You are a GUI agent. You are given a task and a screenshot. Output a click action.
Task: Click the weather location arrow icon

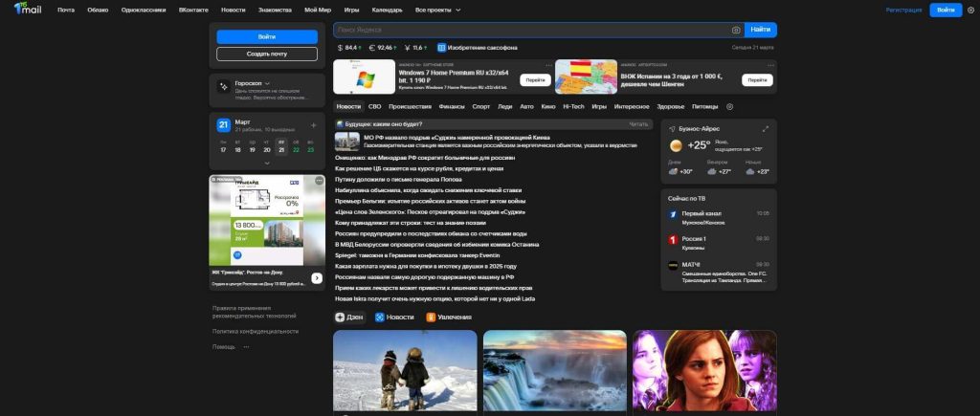[672, 129]
